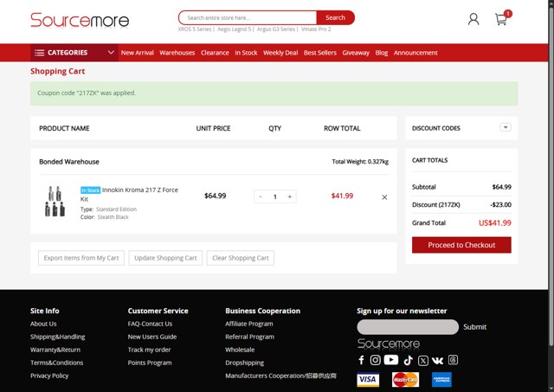This screenshot has height=392, width=554.
Task: Open Affiliate Program footer link
Action: tap(249, 324)
